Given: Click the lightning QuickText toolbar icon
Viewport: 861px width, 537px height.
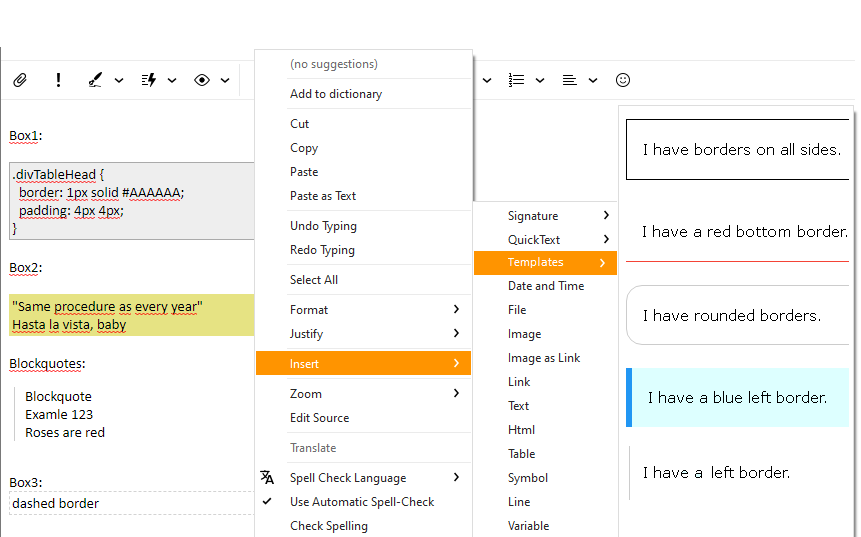Looking at the screenshot, I should tap(148, 80).
